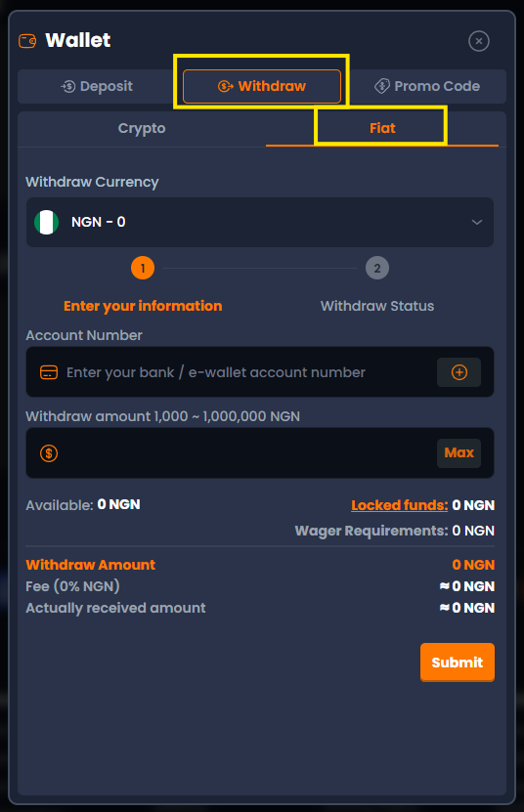This screenshot has height=812, width=524.
Task: Click the dollar coin icon in amount field
Action: click(x=49, y=453)
